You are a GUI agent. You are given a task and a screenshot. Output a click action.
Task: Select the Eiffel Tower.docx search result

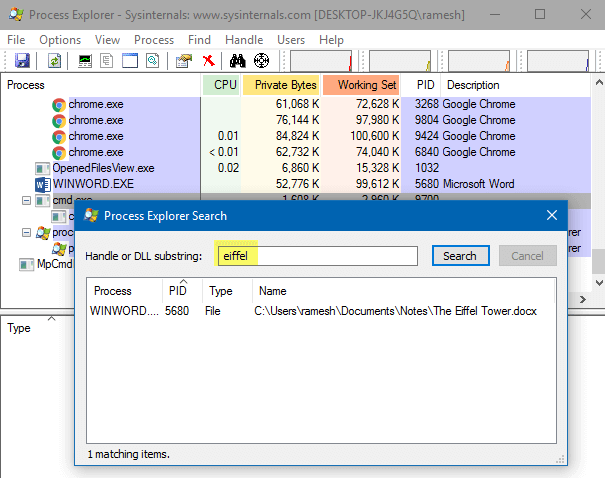pos(321,311)
